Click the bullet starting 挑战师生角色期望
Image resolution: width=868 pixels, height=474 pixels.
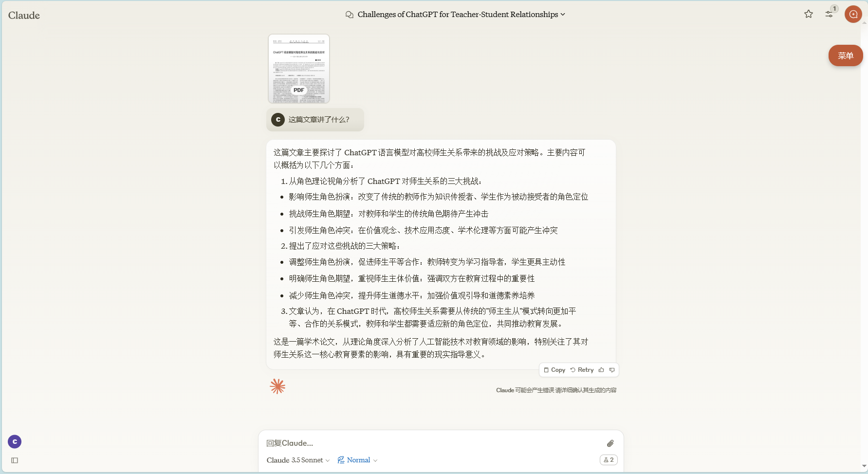[x=388, y=214]
